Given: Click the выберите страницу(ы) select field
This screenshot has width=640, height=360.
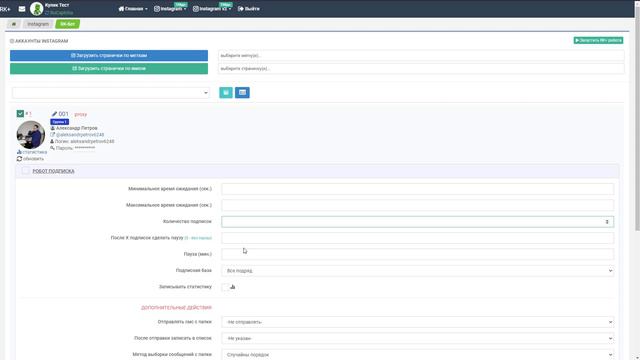Looking at the screenshot, I should click(421, 69).
